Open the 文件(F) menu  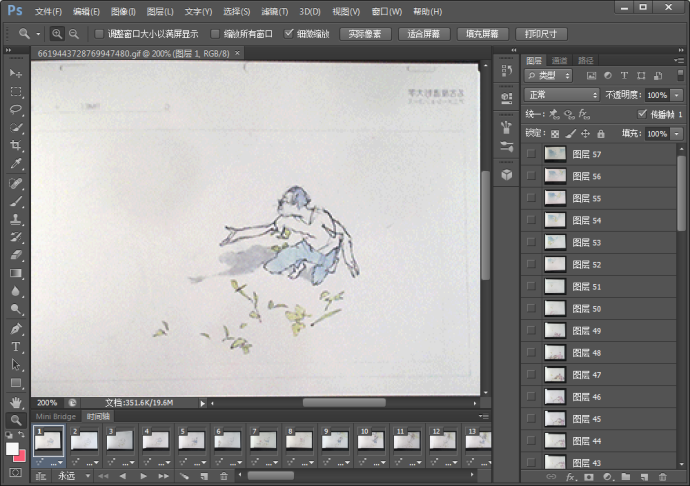coord(48,12)
